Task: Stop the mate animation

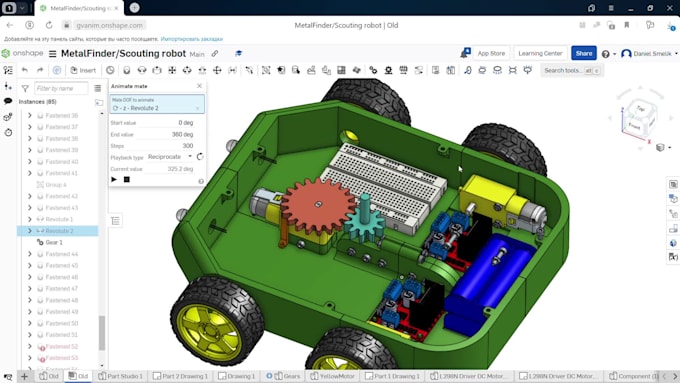Action: click(x=127, y=179)
